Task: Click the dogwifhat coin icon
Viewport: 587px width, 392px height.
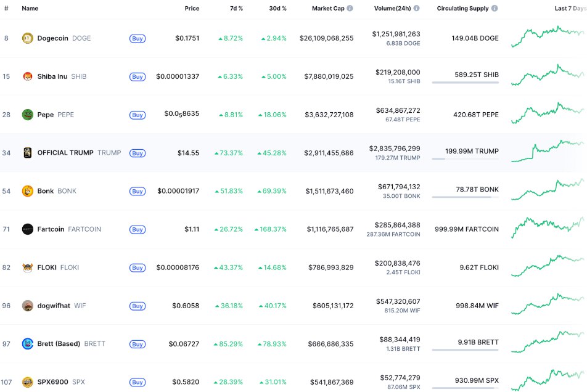Action: point(27,306)
